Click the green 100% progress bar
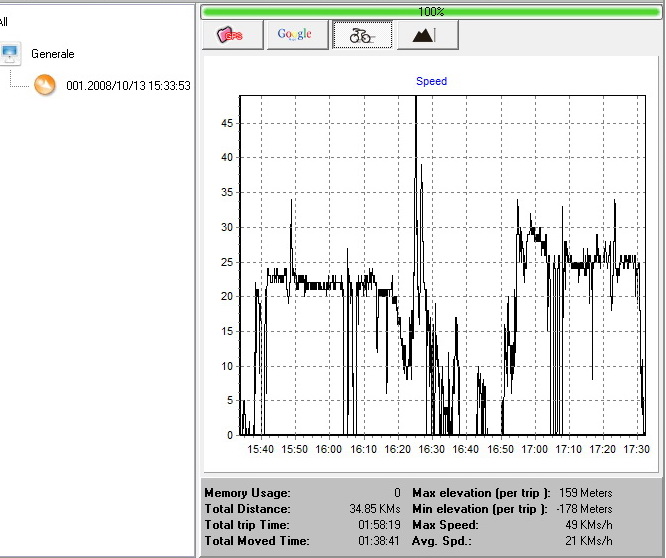This screenshot has width=666, height=558. click(431, 12)
